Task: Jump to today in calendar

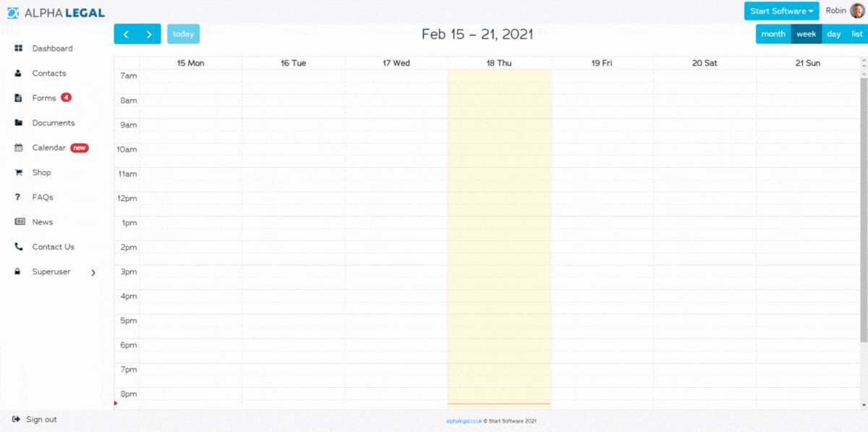Action: (x=183, y=34)
